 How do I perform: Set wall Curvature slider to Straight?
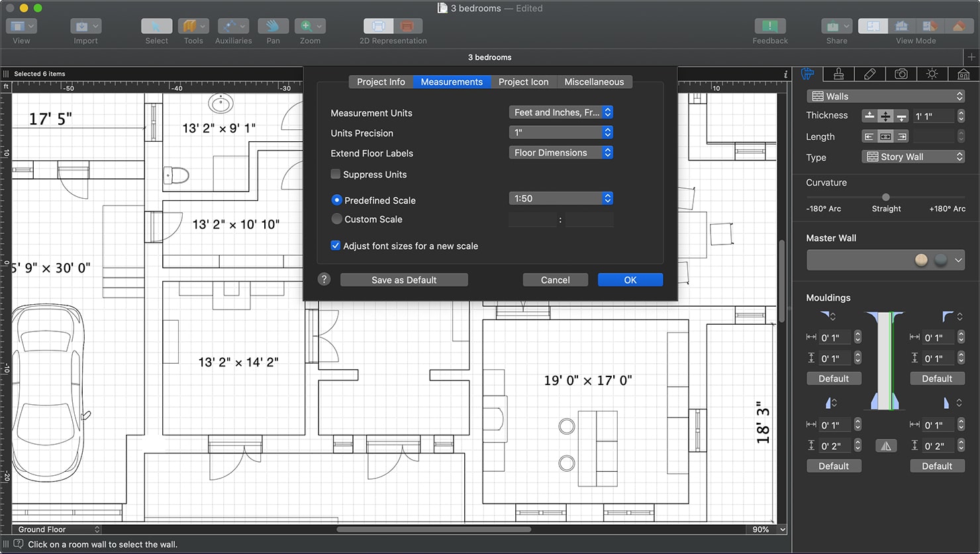885,197
